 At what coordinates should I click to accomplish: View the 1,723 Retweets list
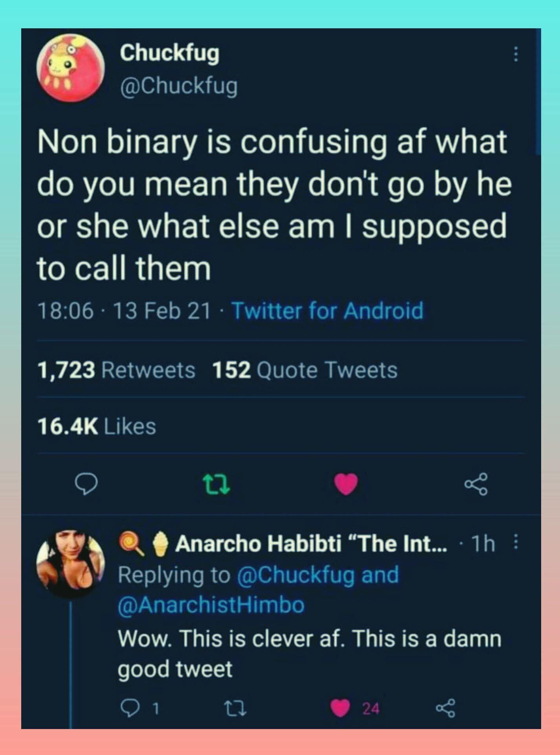pyautogui.click(x=115, y=369)
